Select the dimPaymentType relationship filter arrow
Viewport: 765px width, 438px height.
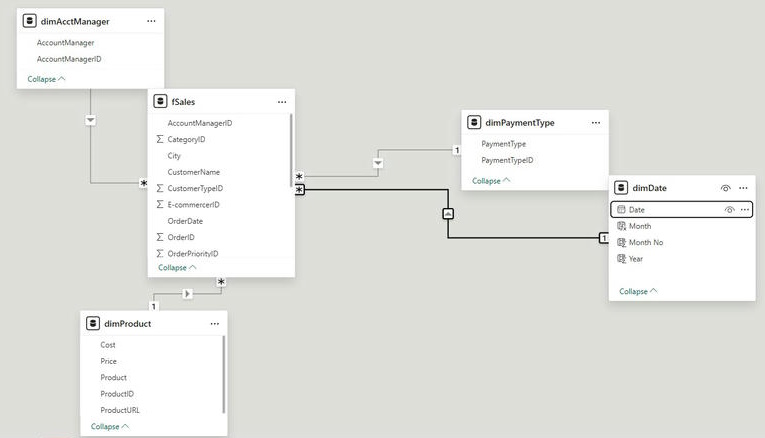coord(378,163)
